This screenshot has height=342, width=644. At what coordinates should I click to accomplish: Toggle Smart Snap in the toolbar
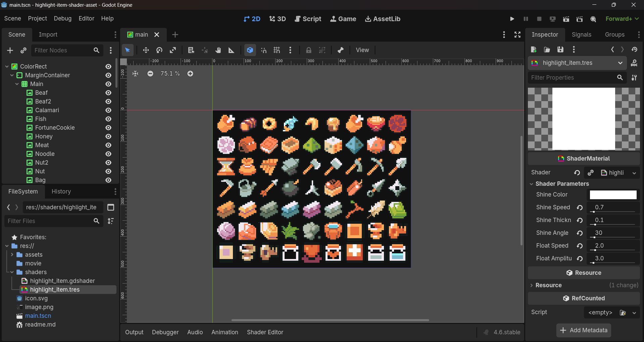click(x=264, y=50)
